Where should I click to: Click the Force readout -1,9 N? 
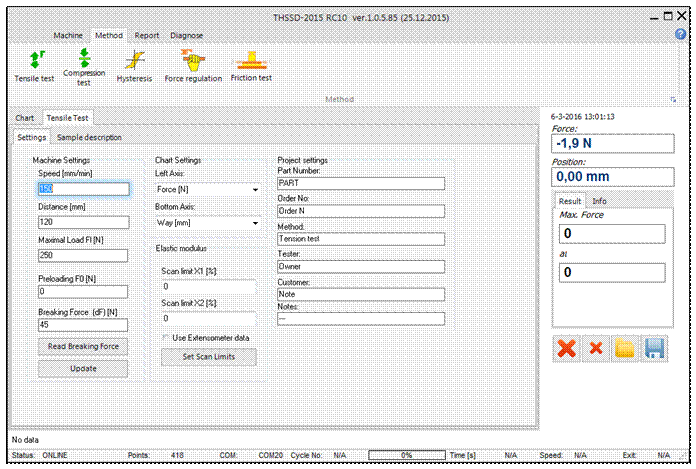point(613,144)
